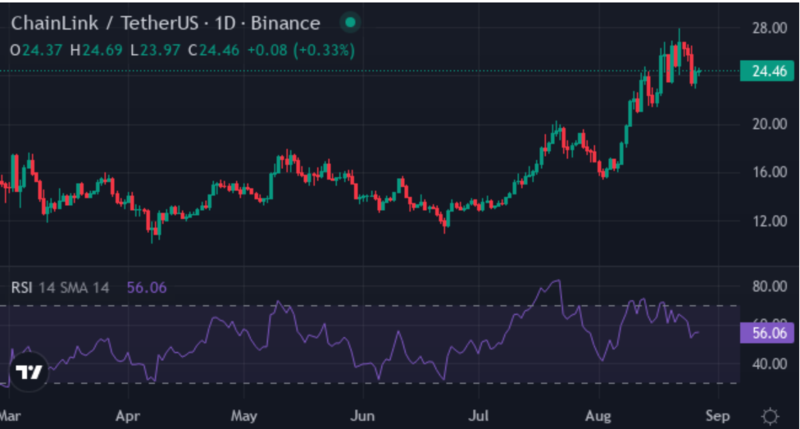Click the purple 56.06 value beside RSI legend

coord(146,287)
